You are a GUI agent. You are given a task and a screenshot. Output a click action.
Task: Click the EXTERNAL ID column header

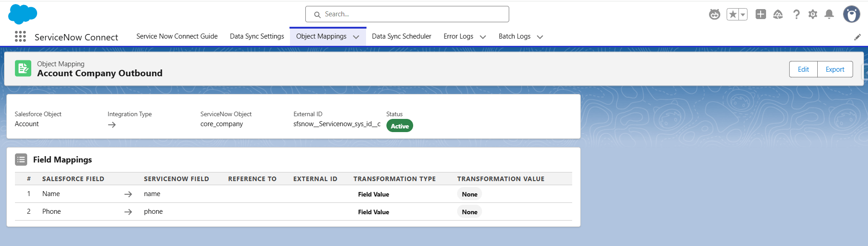pos(315,179)
